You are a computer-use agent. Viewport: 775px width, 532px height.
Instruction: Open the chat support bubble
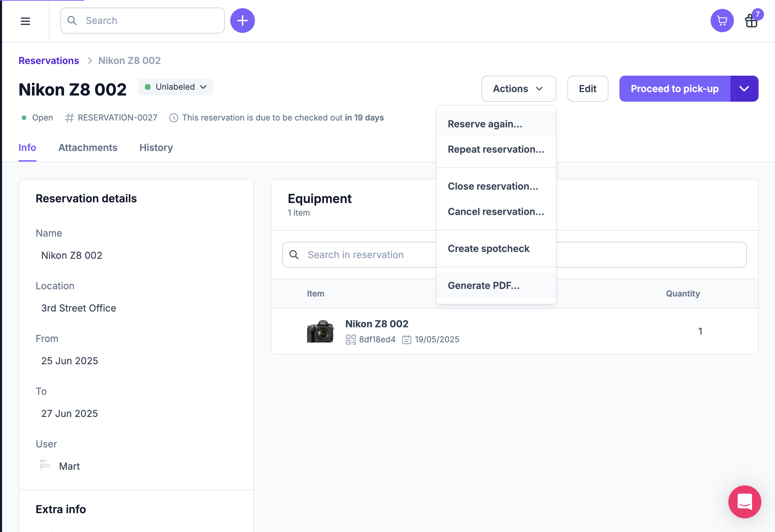pyautogui.click(x=745, y=502)
